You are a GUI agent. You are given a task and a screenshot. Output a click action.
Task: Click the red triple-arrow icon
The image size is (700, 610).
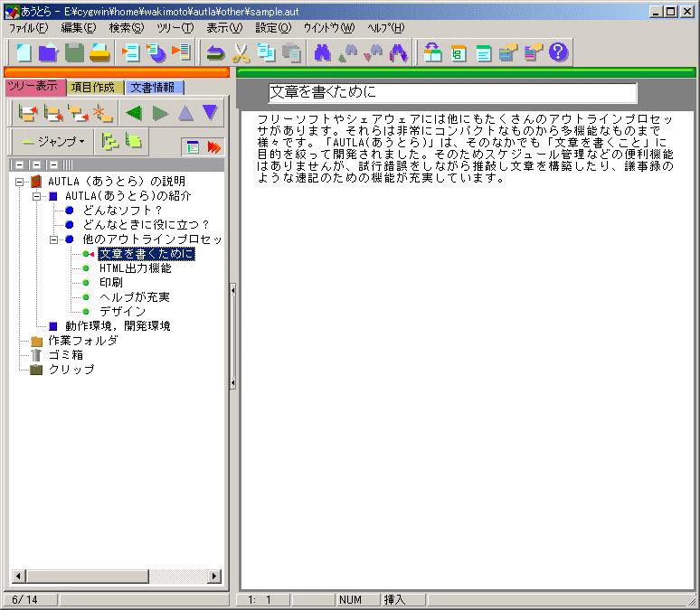pos(214,147)
